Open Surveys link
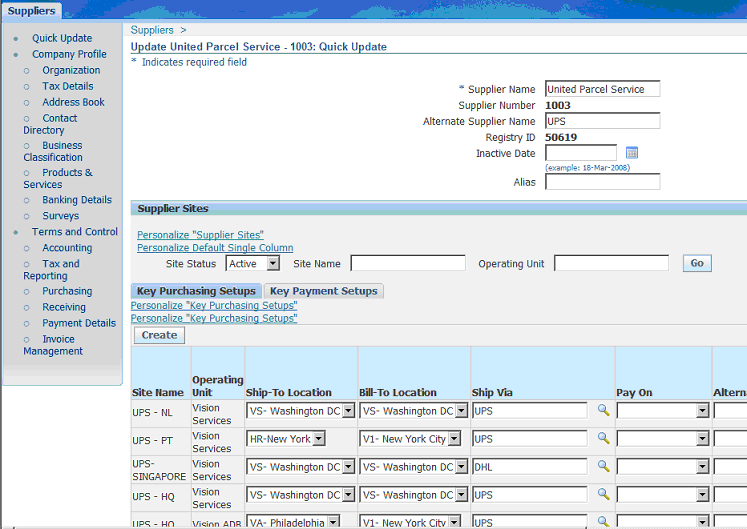Screen dimensions: 747x529 coord(61,216)
